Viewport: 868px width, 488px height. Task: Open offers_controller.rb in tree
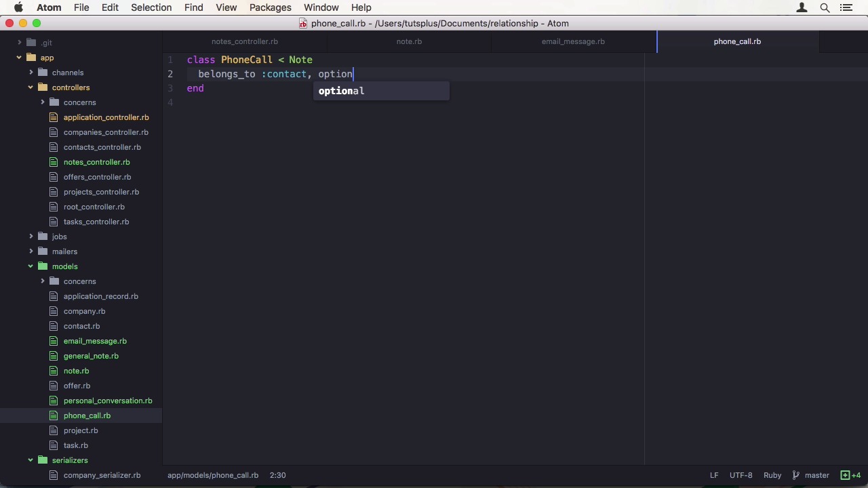point(97,177)
